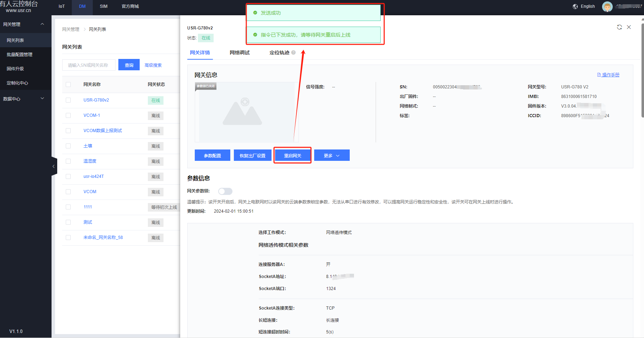Select all gateways with header checkbox
This screenshot has width=644, height=338.
(x=68, y=84)
